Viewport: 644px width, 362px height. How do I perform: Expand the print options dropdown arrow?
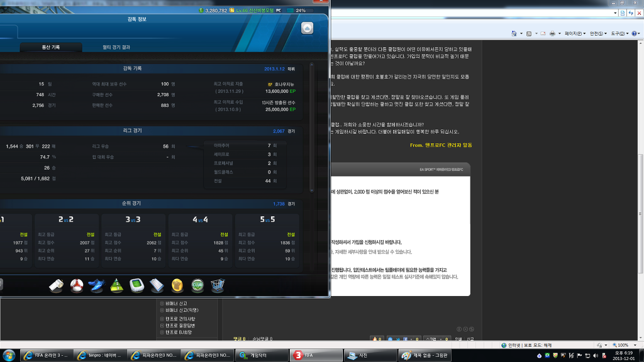click(559, 34)
